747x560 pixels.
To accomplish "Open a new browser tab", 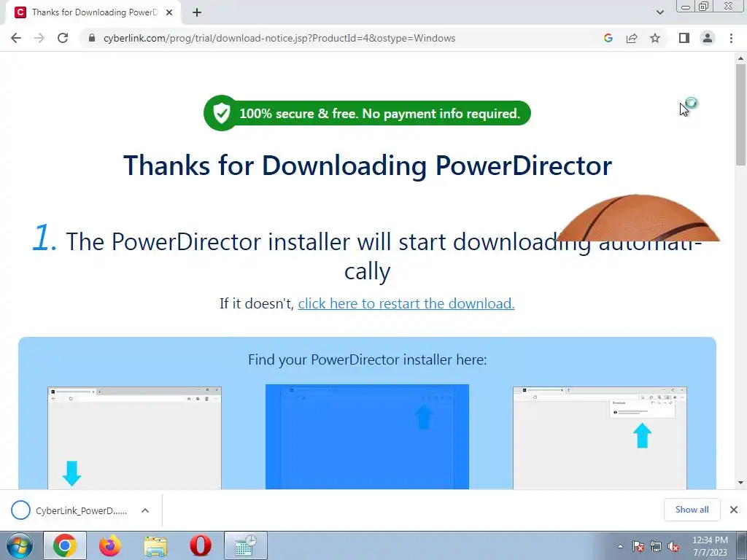I will point(197,12).
